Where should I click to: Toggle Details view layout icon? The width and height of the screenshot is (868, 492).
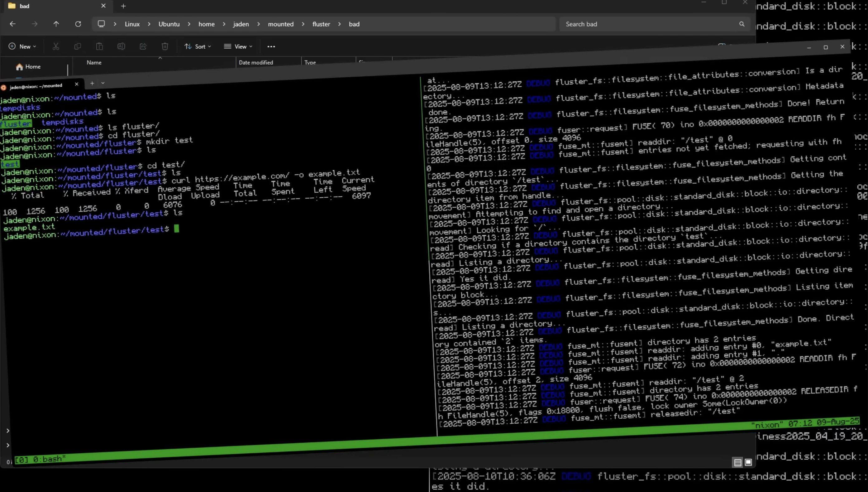[737, 462]
